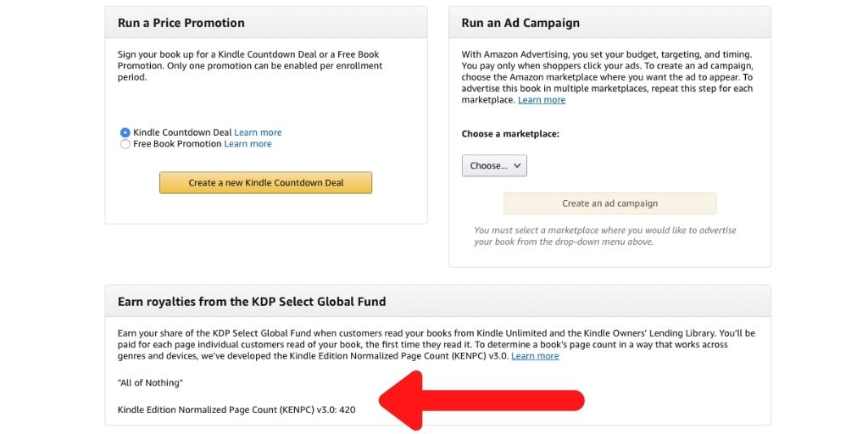868x434 pixels.
Task: Click the Create an ad campaign button
Action: click(x=609, y=203)
